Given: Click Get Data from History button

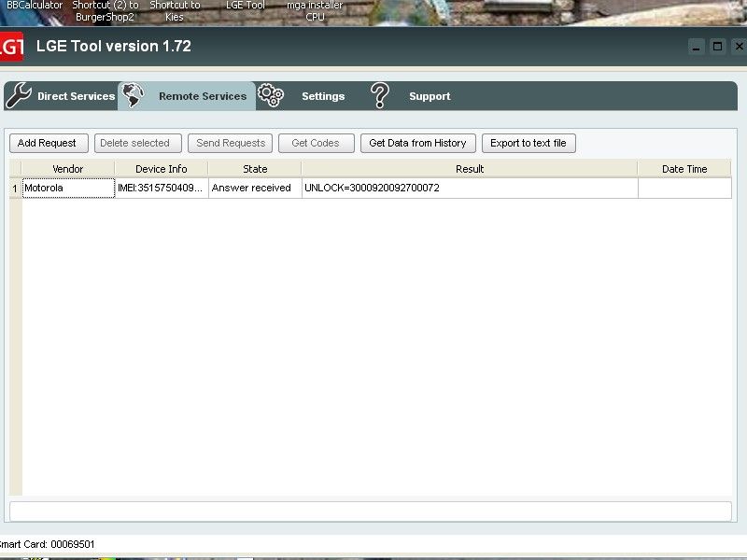Looking at the screenshot, I should [417, 144].
